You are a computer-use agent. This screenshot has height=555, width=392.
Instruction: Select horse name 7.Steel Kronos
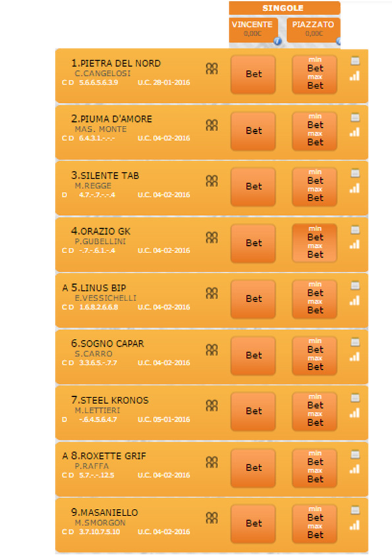[x=109, y=400]
